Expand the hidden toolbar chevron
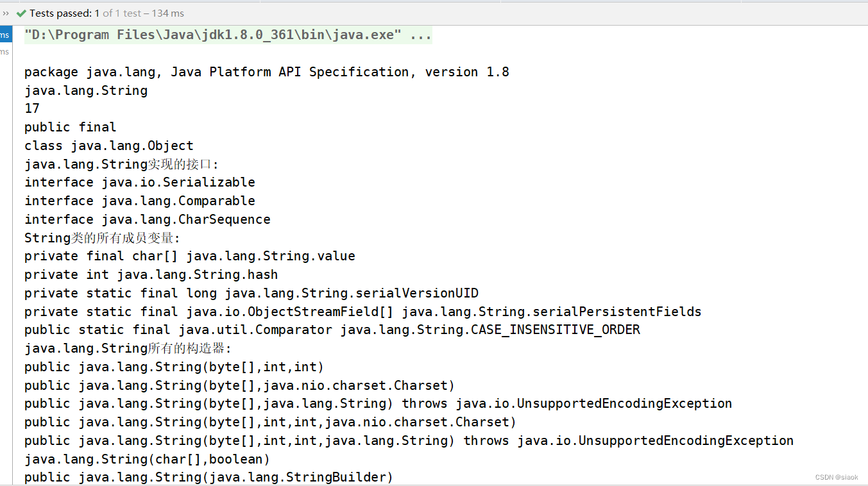This screenshot has height=486, width=868. click(x=6, y=13)
